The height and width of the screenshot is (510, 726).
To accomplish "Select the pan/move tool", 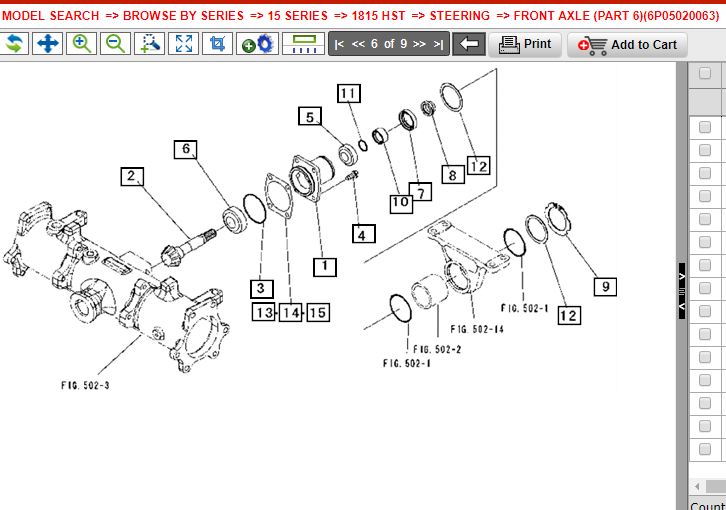I will 47,44.
